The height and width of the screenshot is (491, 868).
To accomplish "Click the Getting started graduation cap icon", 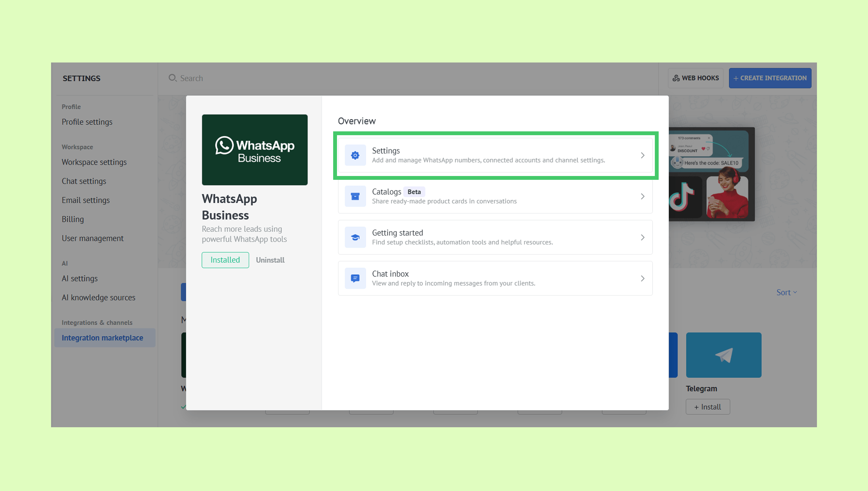I will tap(355, 238).
